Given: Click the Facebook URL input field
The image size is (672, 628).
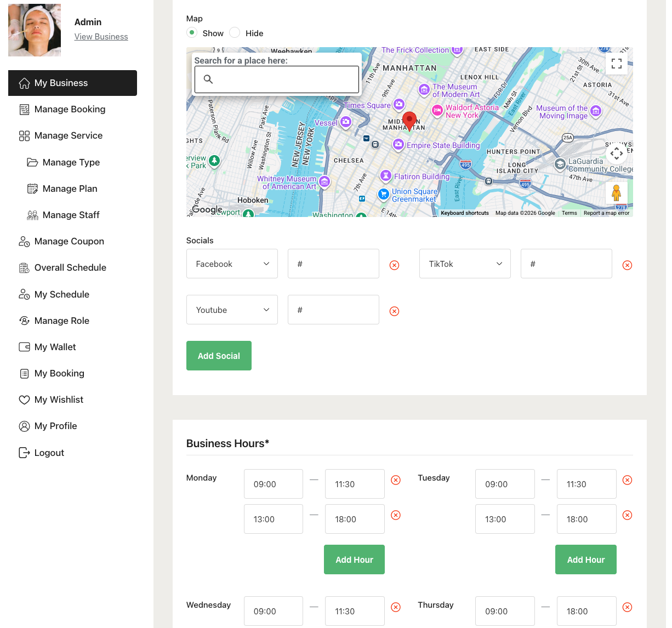Looking at the screenshot, I should tap(333, 264).
